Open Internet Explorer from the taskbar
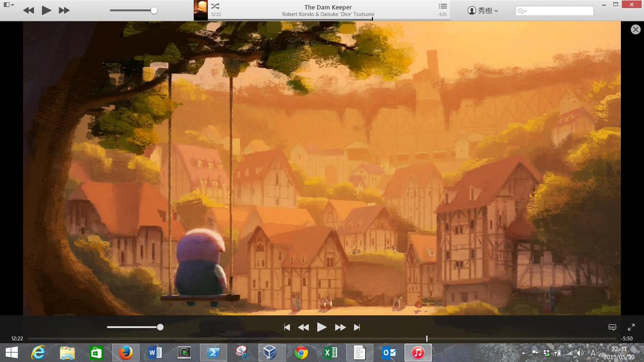Viewport: 644px width, 362px height. 38,352
